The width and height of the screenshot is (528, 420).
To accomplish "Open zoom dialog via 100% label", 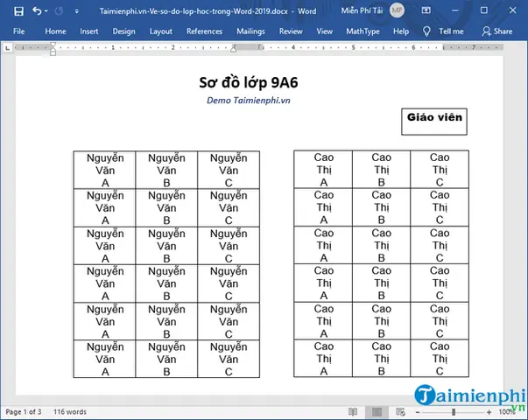I will pos(506,412).
